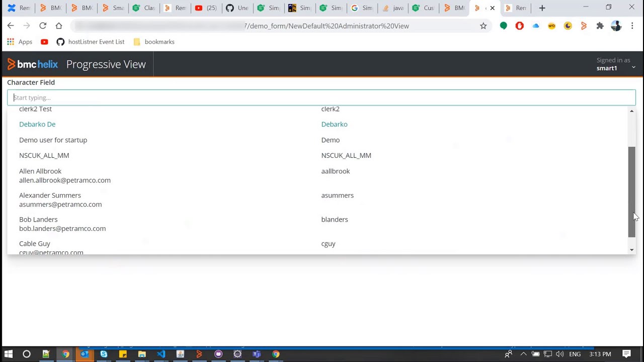Open Microsoft Teams from taskbar
The image size is (644, 362).
(x=257, y=354)
